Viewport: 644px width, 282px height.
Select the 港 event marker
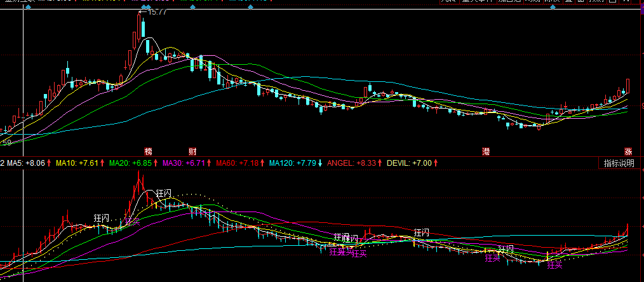point(486,152)
